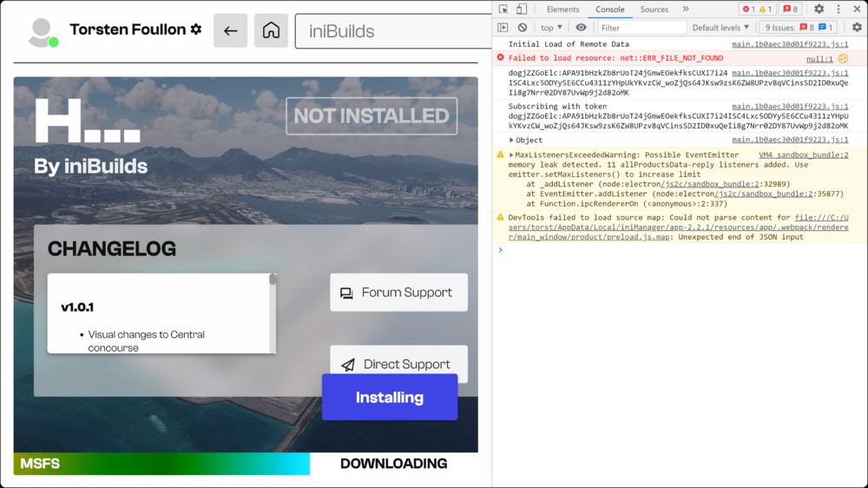Expand the MaxListenersExceededWarning message
The image size is (868, 488).
tap(512, 155)
